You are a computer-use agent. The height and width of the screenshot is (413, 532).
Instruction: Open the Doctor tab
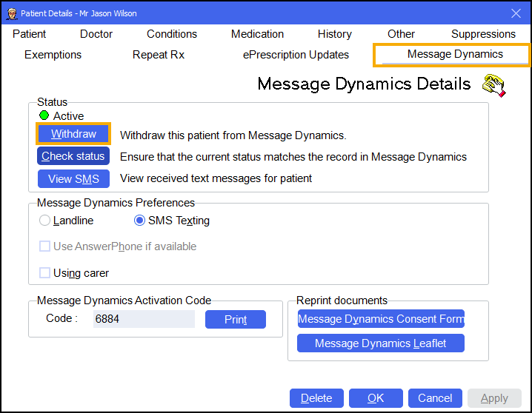click(x=96, y=34)
